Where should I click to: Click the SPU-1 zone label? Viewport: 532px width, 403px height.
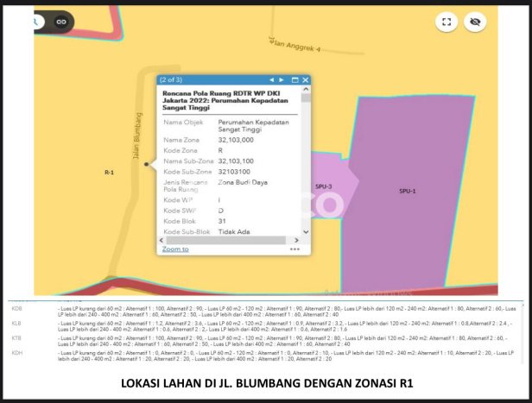[x=407, y=192]
